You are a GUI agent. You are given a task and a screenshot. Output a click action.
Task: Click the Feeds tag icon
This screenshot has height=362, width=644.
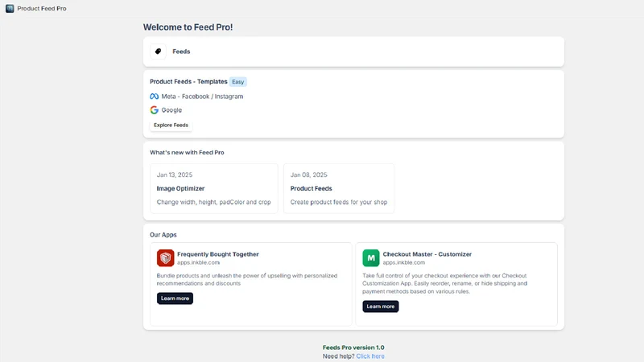(158, 51)
